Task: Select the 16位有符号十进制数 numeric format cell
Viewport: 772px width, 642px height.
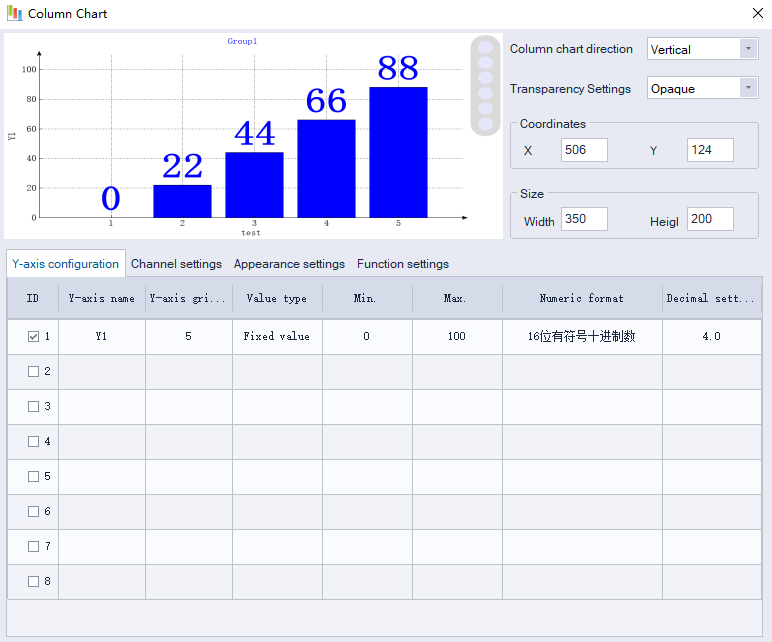Action: [582, 337]
